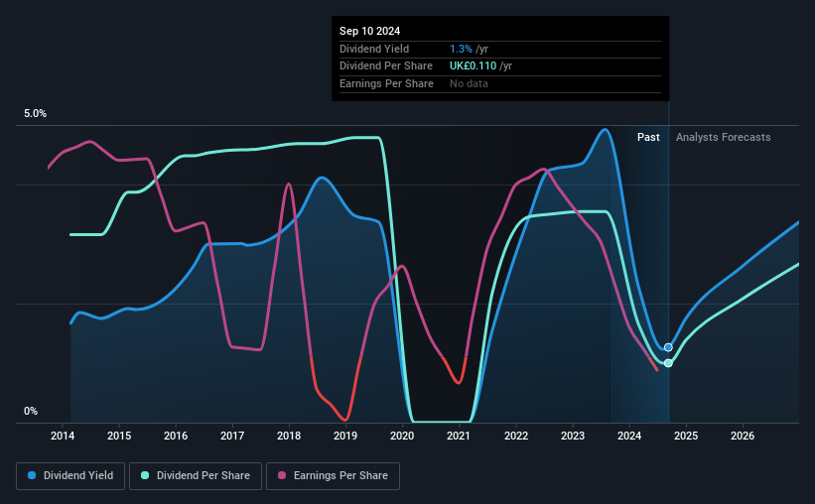Click the 0% y-axis label
The width and height of the screenshot is (815, 504).
point(31,411)
